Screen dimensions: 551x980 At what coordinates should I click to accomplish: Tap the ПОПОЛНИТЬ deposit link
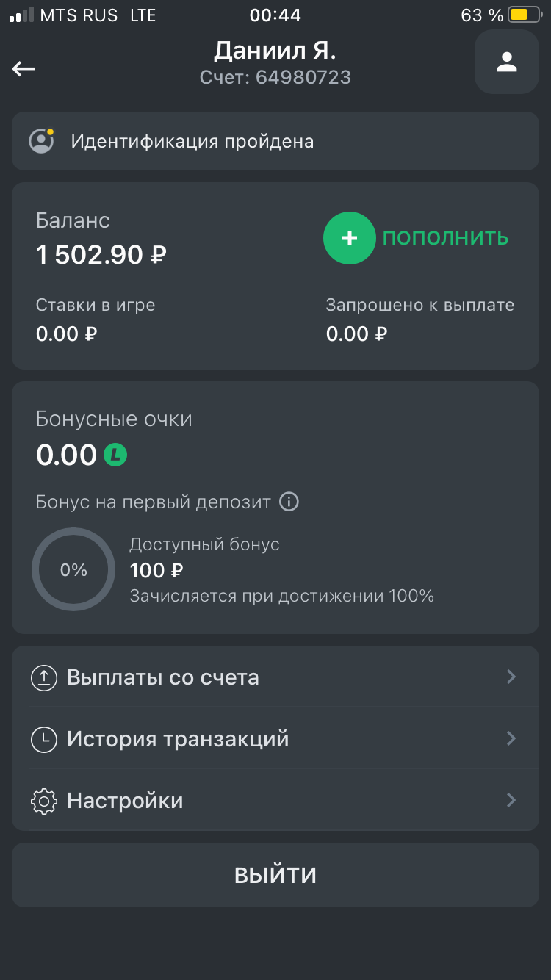pos(445,238)
